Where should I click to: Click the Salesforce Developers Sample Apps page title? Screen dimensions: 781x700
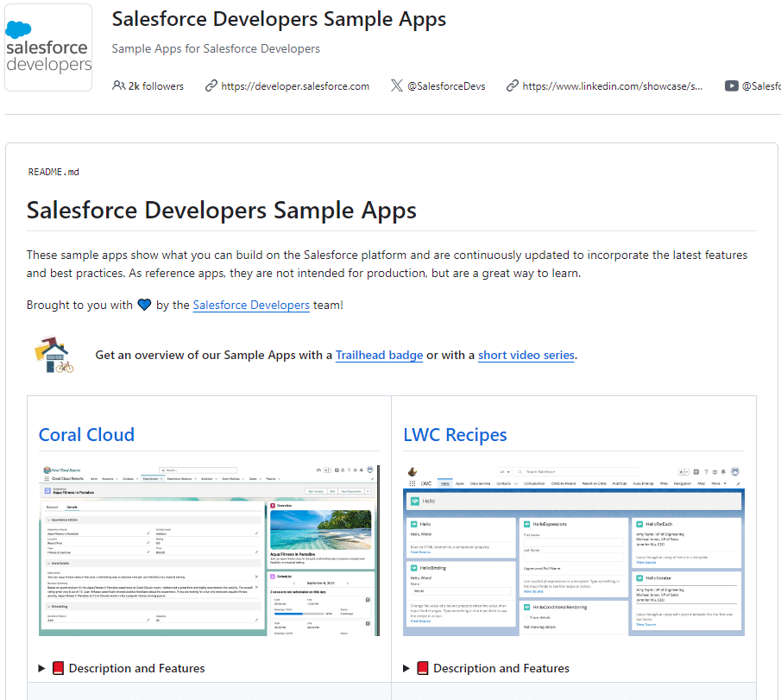[279, 20]
